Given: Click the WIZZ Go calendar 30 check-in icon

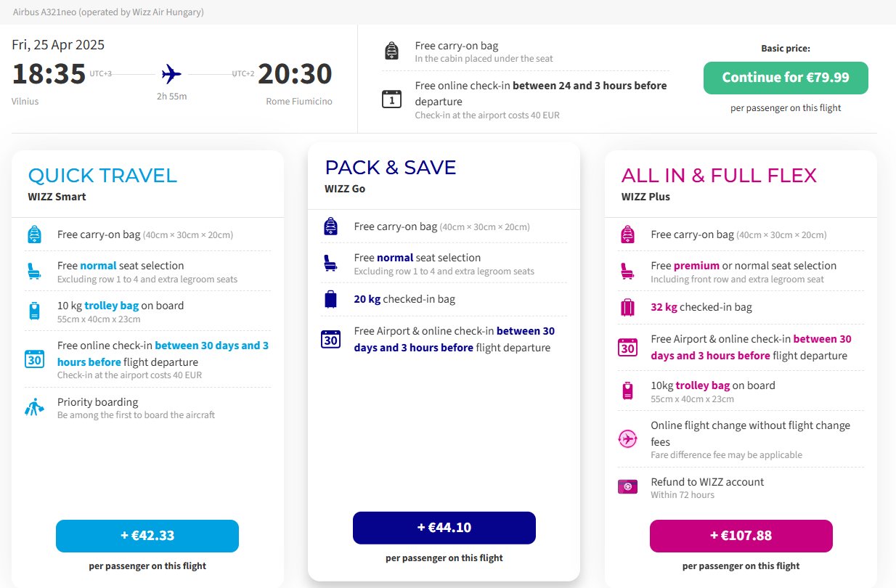Looking at the screenshot, I should [331, 338].
